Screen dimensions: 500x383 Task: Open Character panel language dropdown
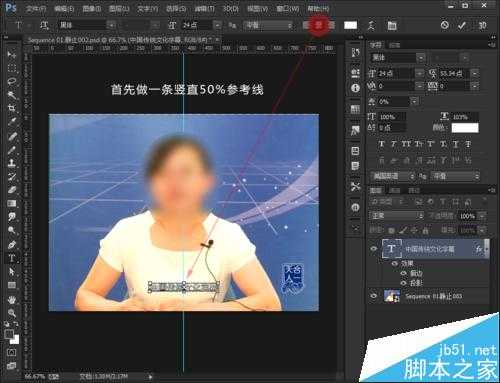[x=393, y=176]
